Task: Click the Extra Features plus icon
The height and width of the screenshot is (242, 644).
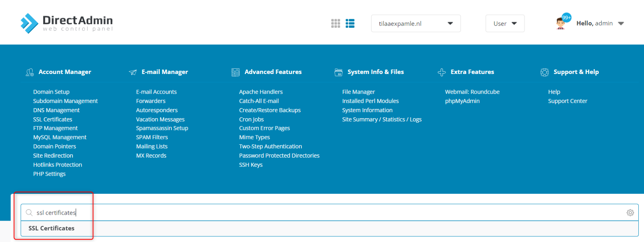Action: (442, 72)
